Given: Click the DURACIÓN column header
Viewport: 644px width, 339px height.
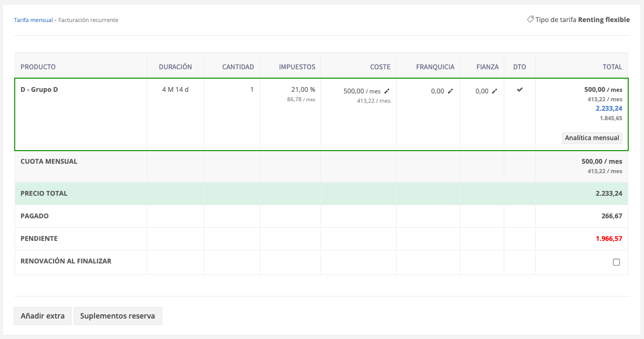Looking at the screenshot, I should click(175, 67).
